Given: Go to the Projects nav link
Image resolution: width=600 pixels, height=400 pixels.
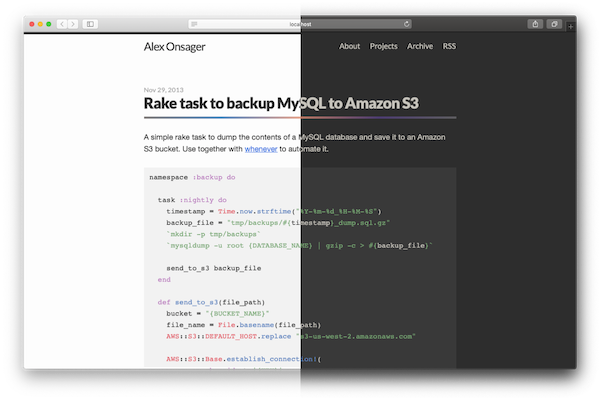Looking at the screenshot, I should point(383,46).
